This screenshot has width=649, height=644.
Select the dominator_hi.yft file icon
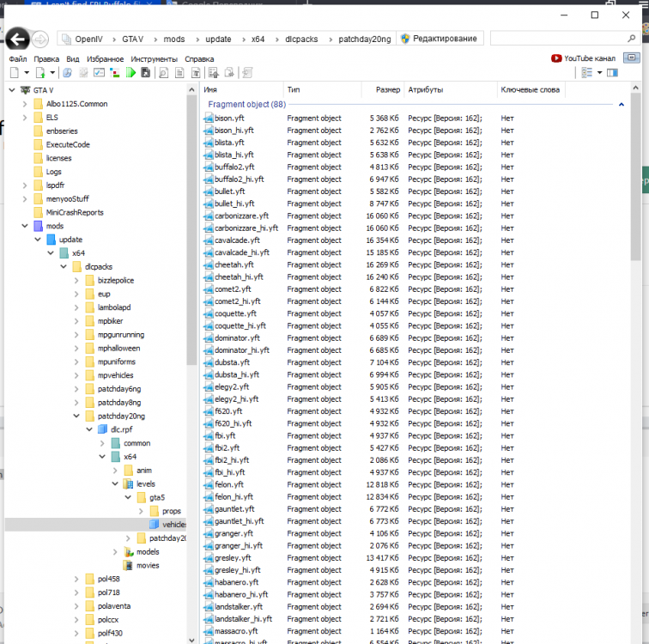(x=209, y=350)
